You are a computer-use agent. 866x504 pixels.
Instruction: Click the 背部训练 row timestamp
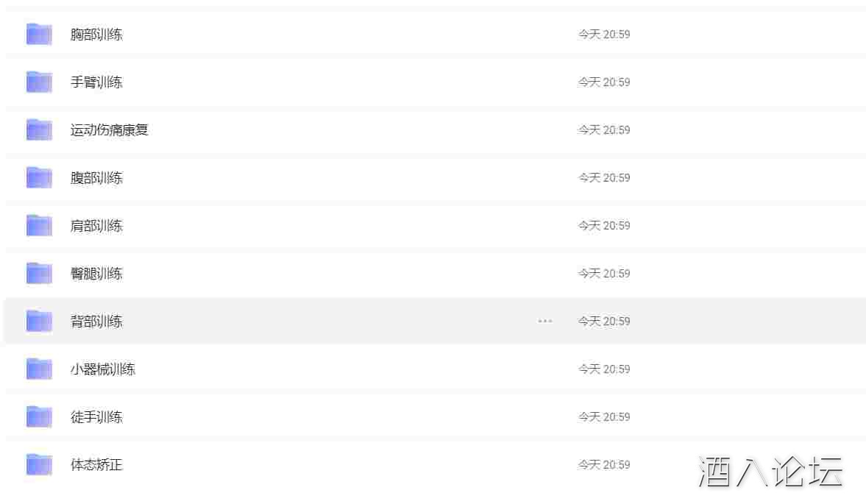click(x=604, y=321)
